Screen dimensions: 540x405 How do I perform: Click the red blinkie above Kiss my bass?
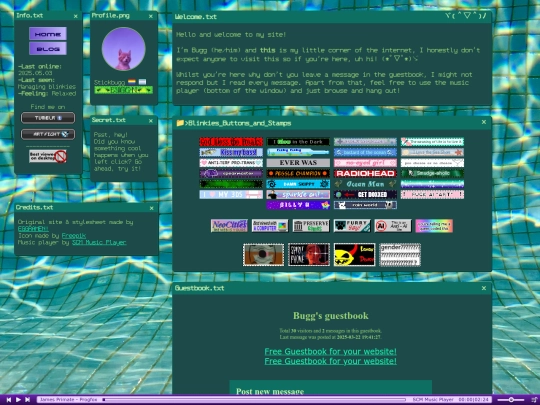[231, 142]
